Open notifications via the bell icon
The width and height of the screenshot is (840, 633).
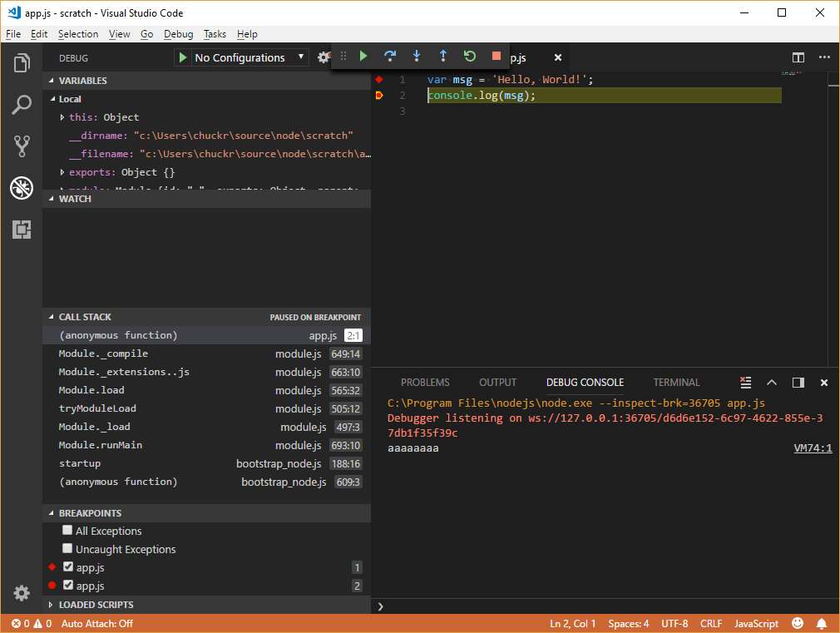822,623
